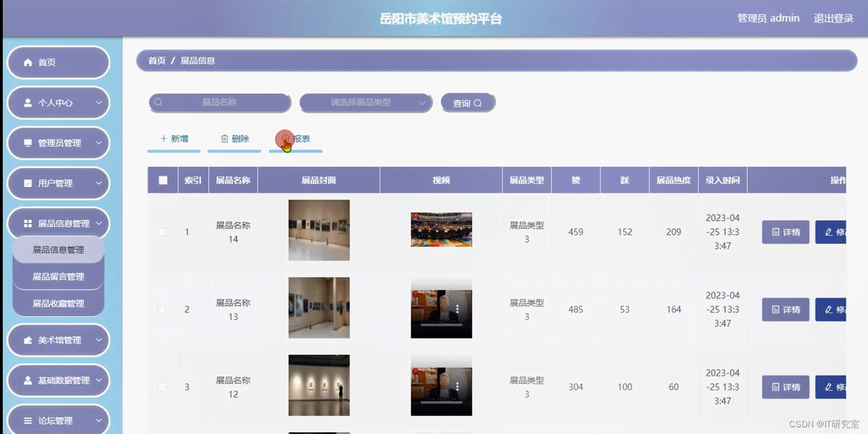Click 展品信息 in the breadcrumb
868x434 pixels.
[197, 60]
